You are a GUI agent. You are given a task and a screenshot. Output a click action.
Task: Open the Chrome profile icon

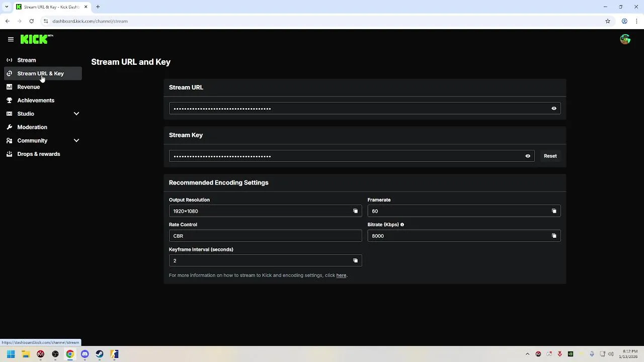click(624, 21)
